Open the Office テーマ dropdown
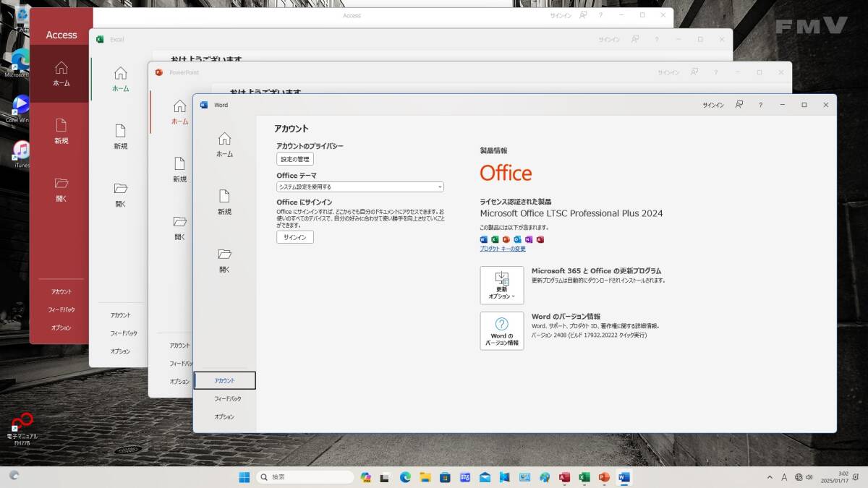 pyautogui.click(x=360, y=187)
